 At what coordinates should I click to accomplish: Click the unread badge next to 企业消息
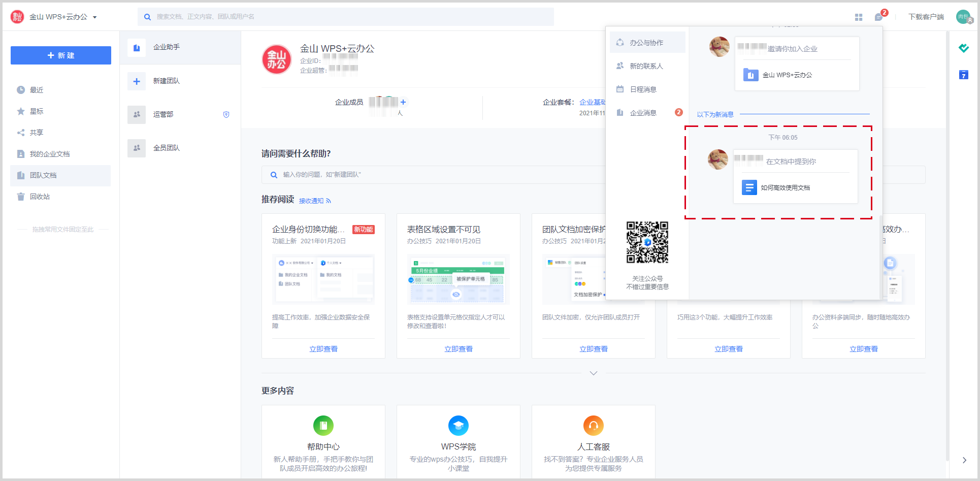678,112
